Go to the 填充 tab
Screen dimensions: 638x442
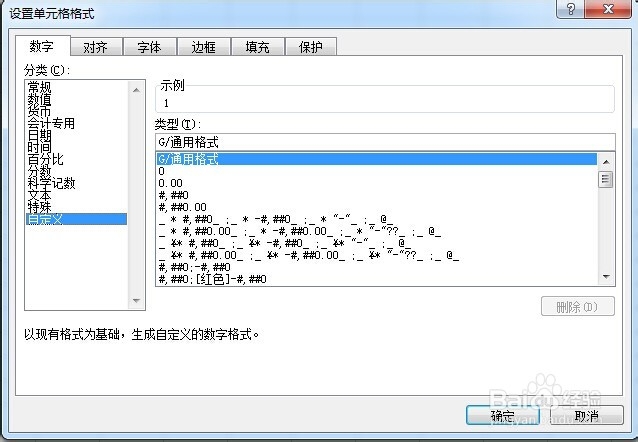[258, 47]
